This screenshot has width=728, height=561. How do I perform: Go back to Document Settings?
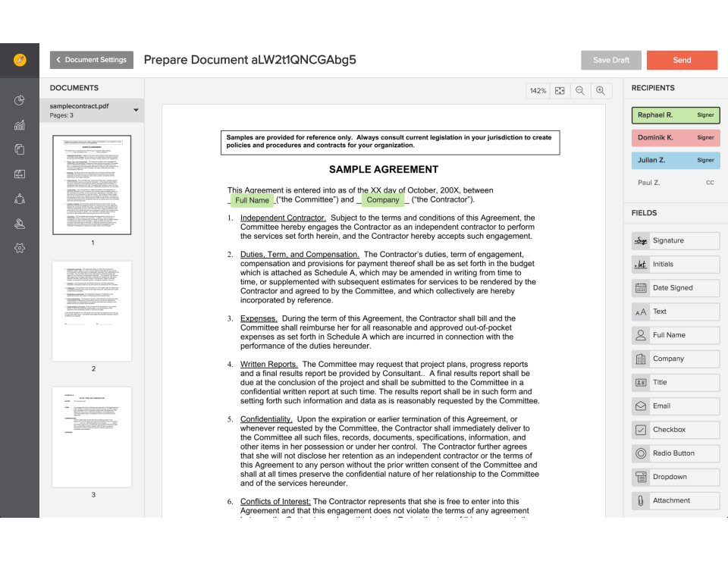[x=92, y=60]
